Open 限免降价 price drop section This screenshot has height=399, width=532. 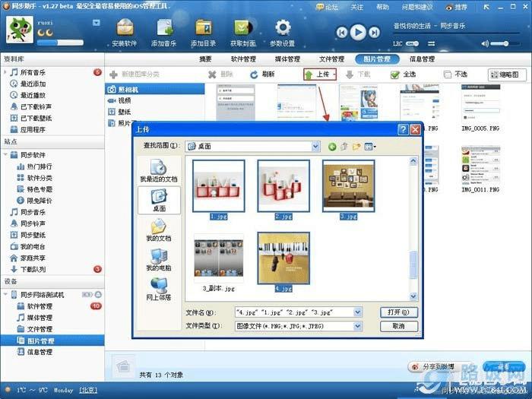40,201
